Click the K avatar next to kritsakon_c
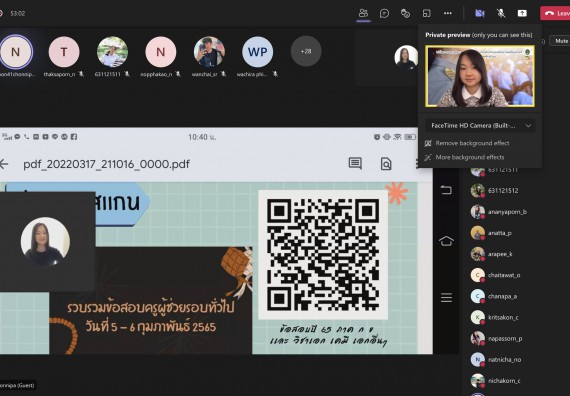570x396 pixels. coord(478,317)
